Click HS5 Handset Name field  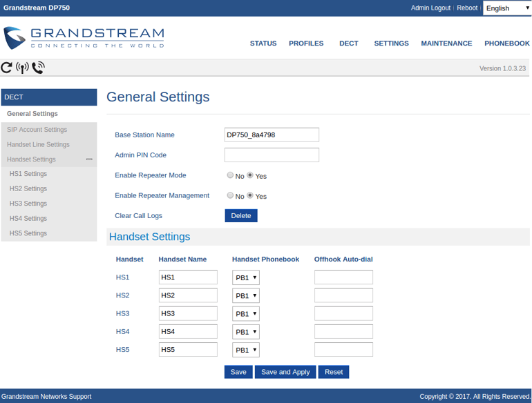coord(188,349)
